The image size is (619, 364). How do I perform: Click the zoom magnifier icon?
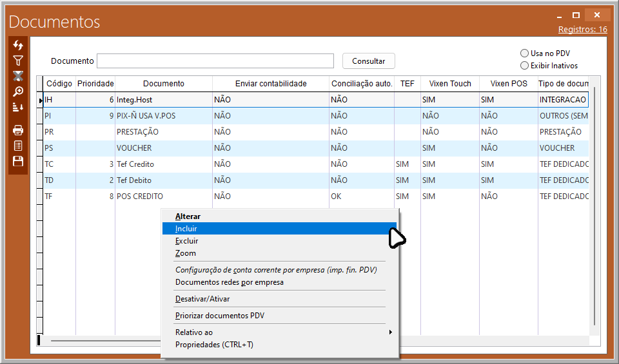[18, 91]
